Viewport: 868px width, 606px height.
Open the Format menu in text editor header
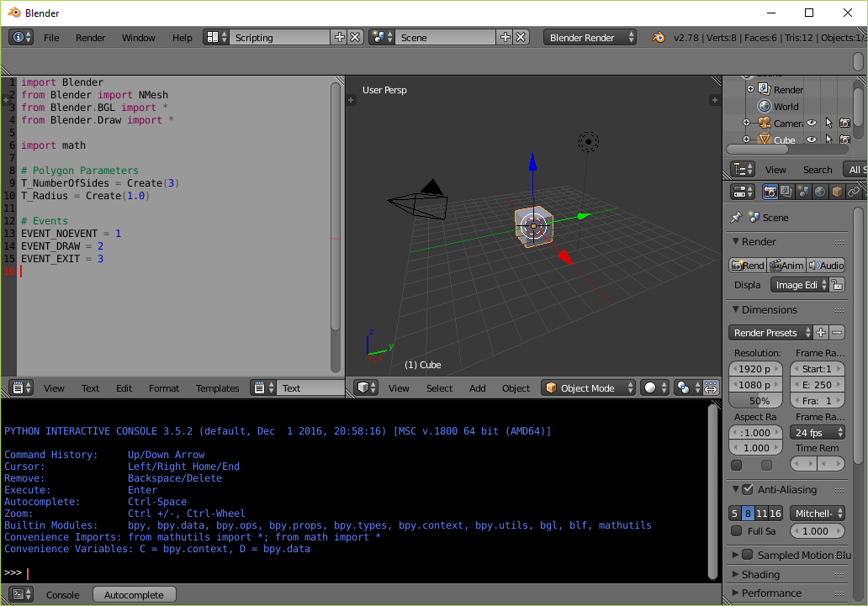pyautogui.click(x=164, y=387)
